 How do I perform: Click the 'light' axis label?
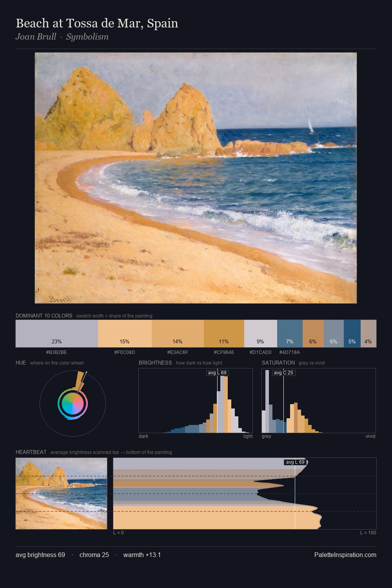(248, 436)
